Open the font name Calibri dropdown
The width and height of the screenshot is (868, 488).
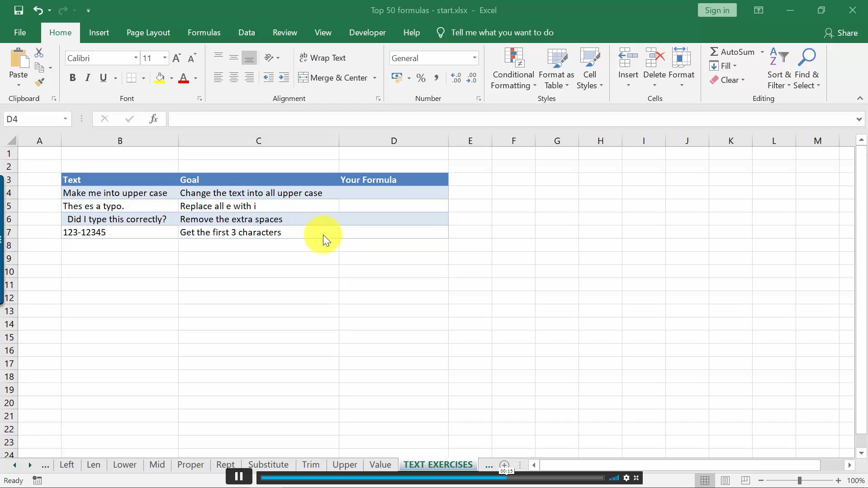pyautogui.click(x=136, y=58)
